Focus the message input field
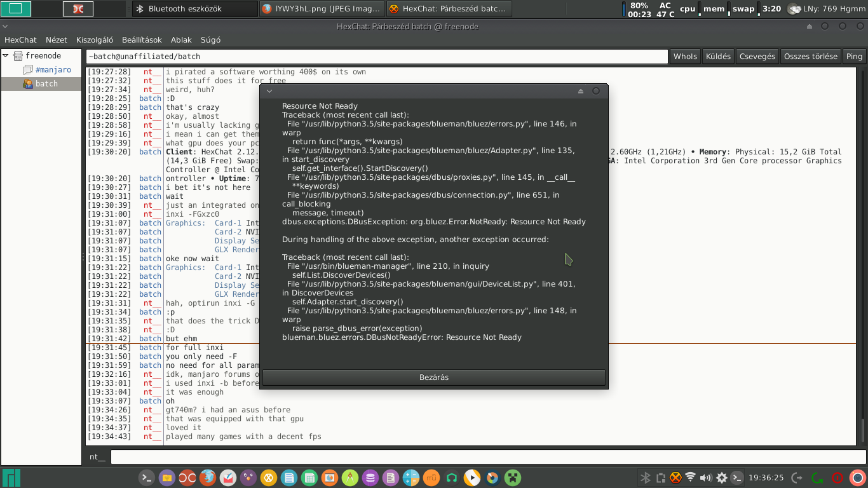The image size is (868, 488). 488,457
